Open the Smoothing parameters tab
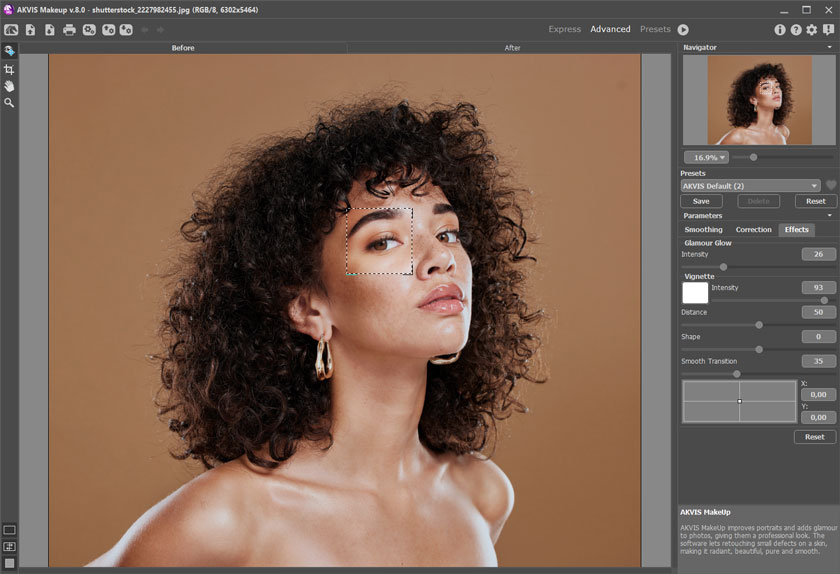The width and height of the screenshot is (840, 574). [703, 229]
